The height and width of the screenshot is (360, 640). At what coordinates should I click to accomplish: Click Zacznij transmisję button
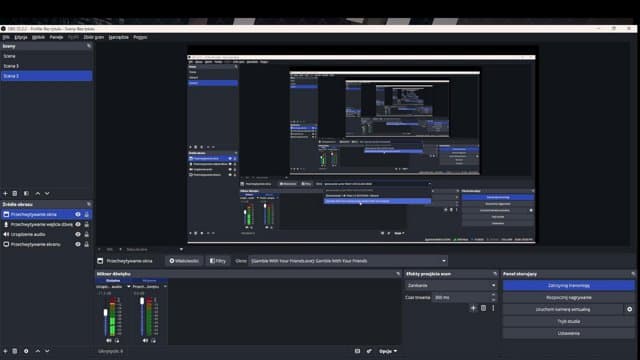tap(569, 285)
